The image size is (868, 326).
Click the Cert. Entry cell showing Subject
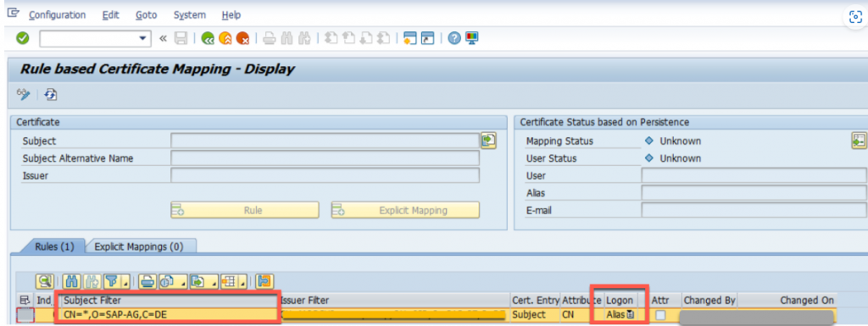point(536,315)
